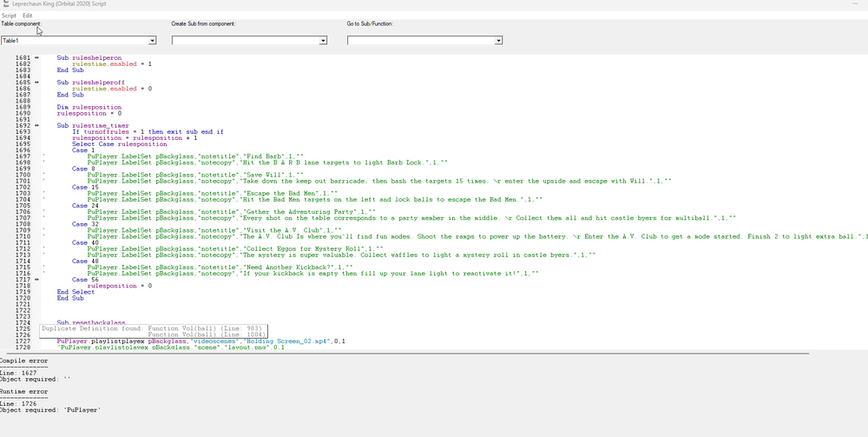Click the 'Case 15' line
This screenshot has width=868, height=437.
pyautogui.click(x=85, y=187)
